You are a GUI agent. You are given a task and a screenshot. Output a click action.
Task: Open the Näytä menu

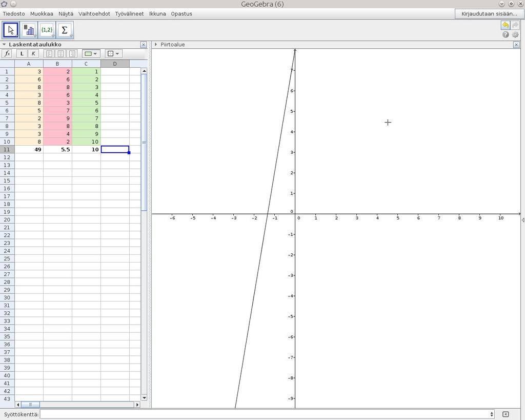(66, 14)
